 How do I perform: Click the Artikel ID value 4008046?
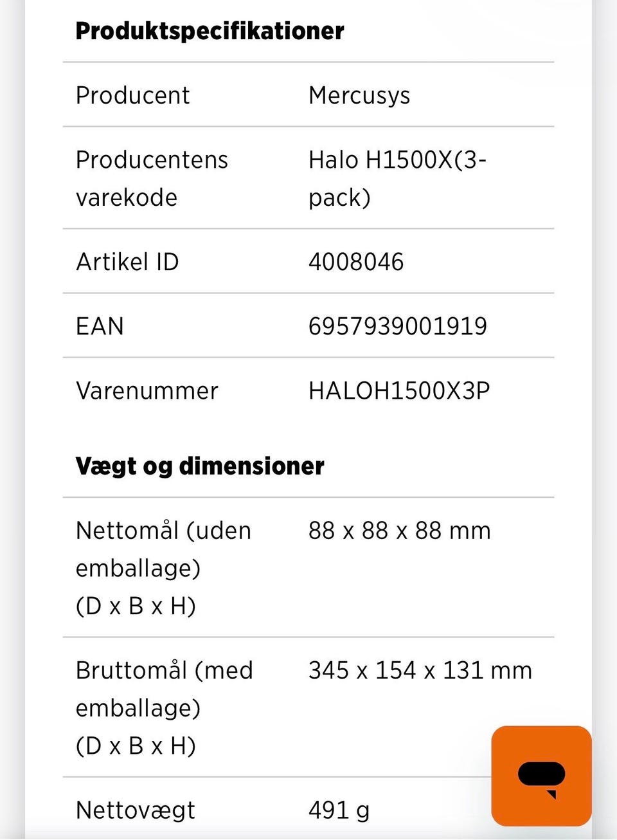click(x=356, y=262)
